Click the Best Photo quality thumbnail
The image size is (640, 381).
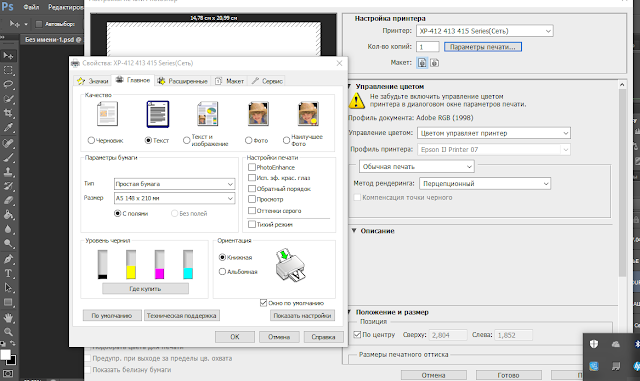[x=309, y=114]
